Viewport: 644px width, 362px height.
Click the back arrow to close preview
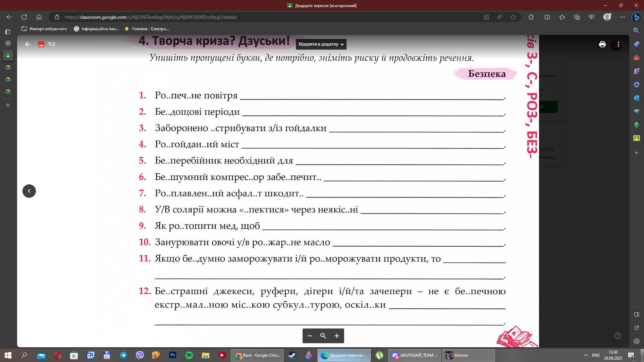click(28, 44)
